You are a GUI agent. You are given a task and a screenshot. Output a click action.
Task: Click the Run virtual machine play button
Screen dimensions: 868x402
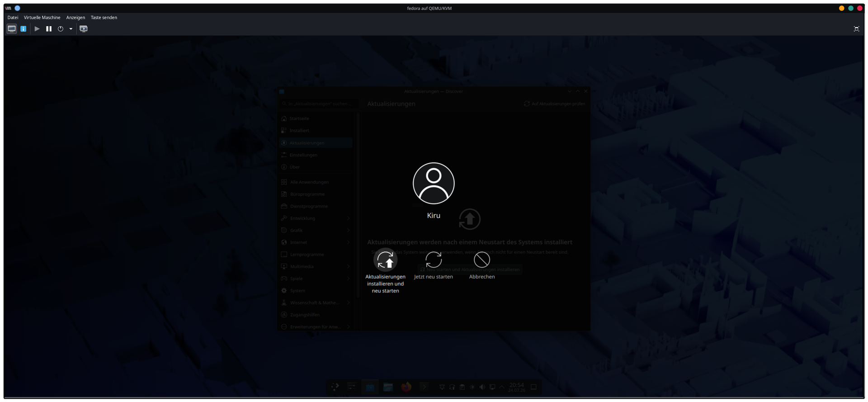37,28
